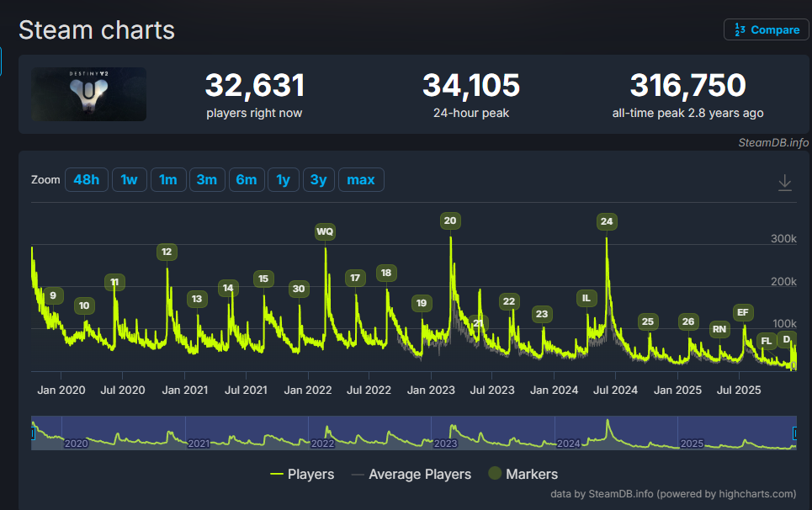
Task: Click 2022 in the navigator timeline
Action: coord(322,444)
